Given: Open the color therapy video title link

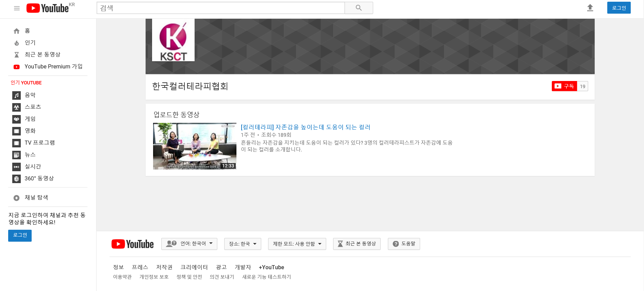Looking at the screenshot, I should point(305,127).
